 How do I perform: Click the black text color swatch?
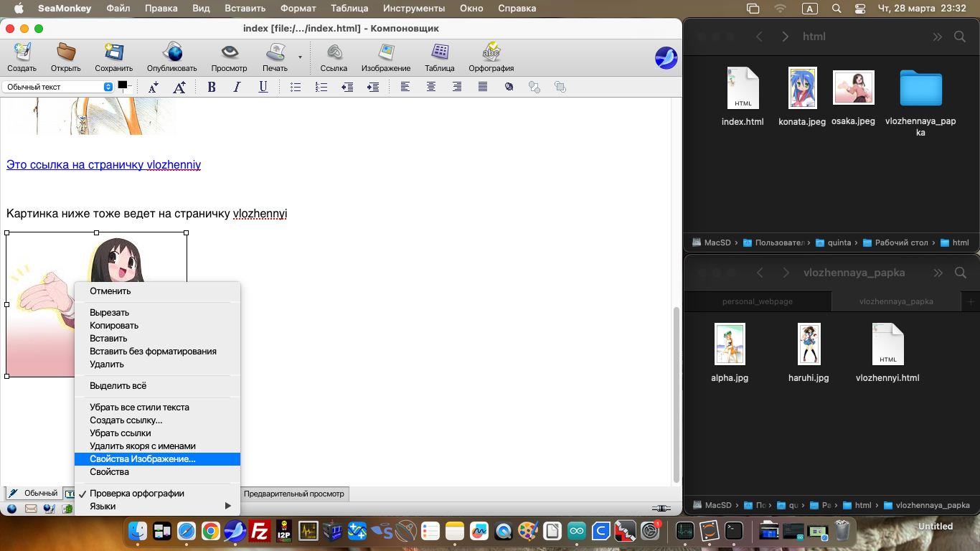[x=122, y=85]
